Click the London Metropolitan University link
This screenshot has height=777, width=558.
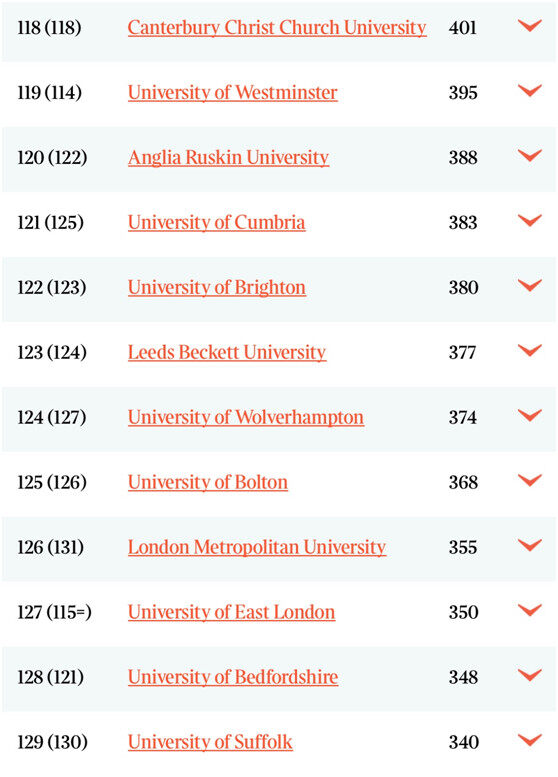click(x=257, y=547)
